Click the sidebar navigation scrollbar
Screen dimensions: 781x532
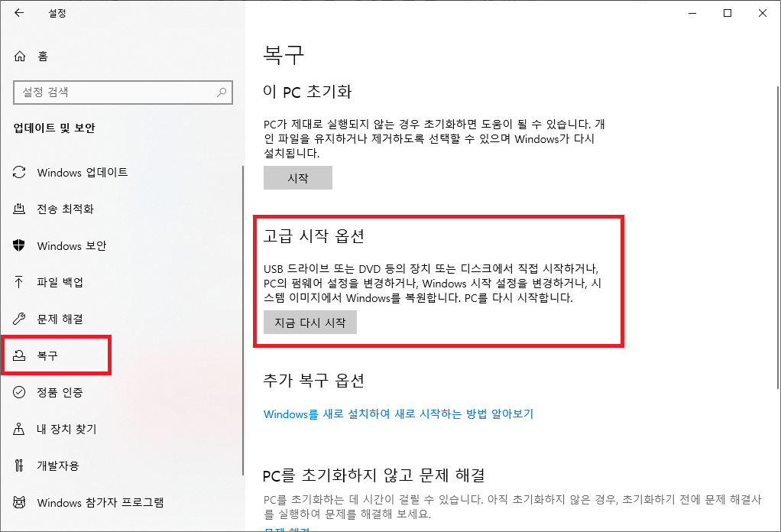pos(242,320)
